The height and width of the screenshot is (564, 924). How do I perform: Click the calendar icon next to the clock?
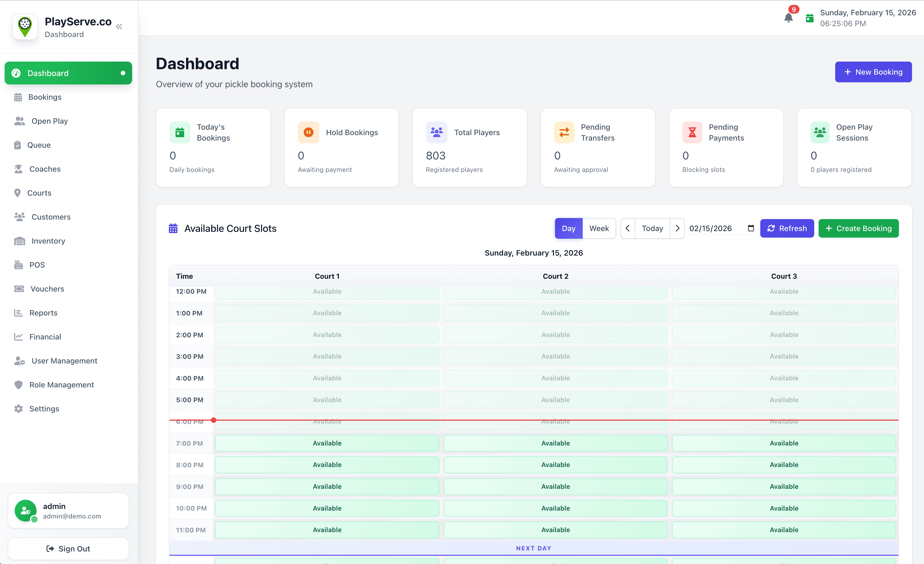click(x=810, y=18)
